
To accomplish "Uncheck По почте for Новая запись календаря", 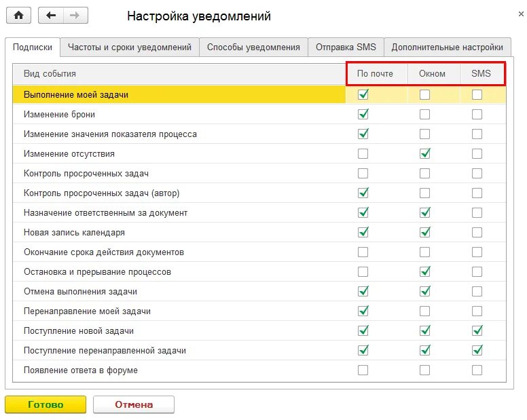I will click(363, 232).
